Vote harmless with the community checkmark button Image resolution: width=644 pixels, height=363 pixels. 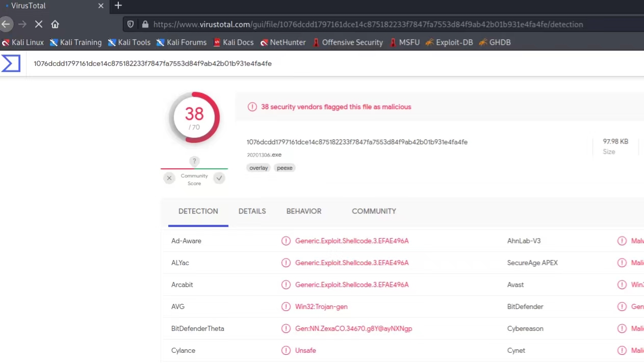tap(219, 178)
